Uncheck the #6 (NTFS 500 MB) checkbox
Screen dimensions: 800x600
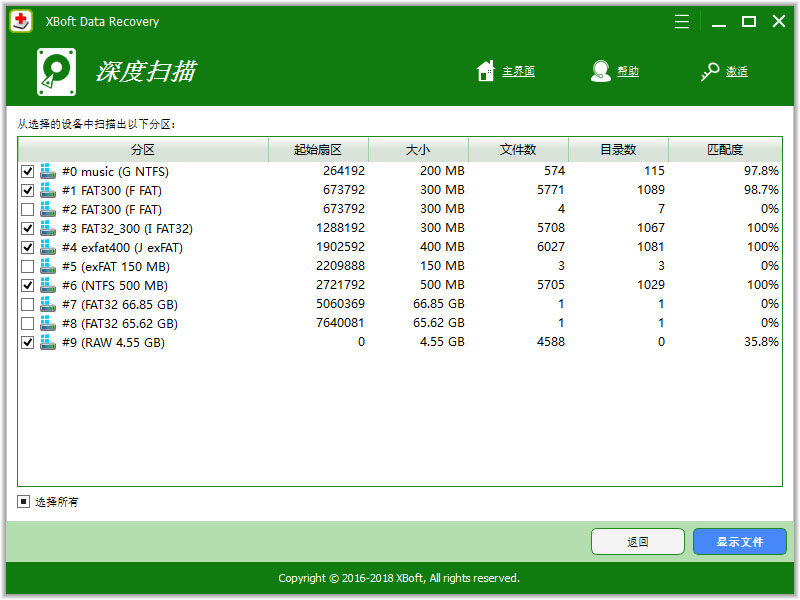28,285
